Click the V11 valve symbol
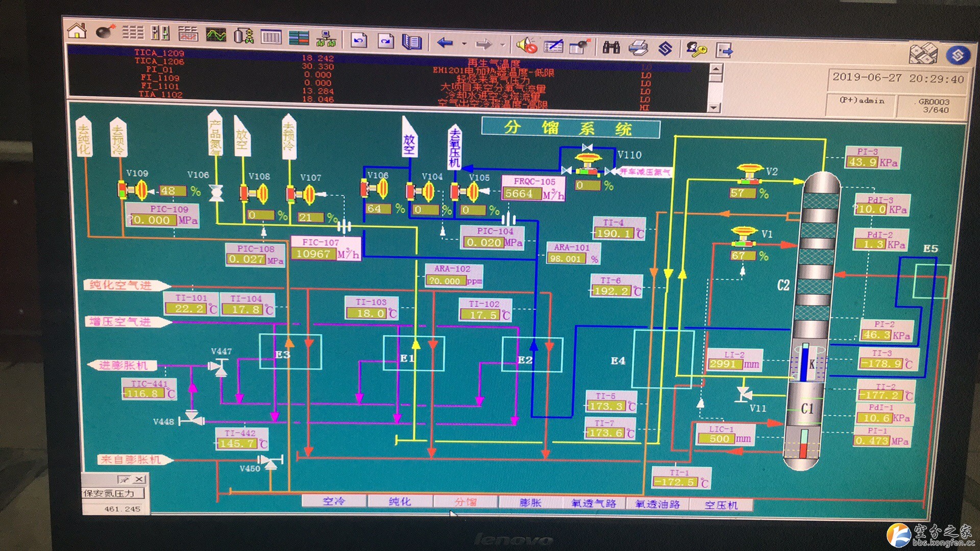This screenshot has width=980, height=551. click(x=744, y=393)
